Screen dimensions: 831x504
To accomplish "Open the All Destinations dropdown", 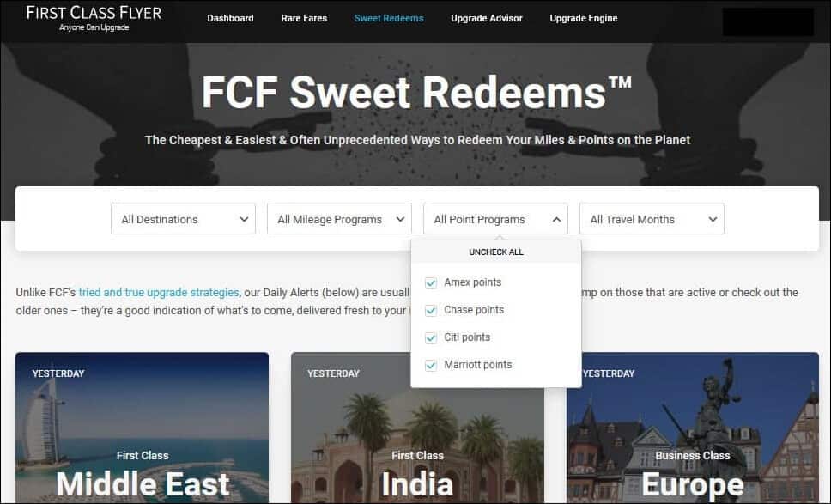I will (x=183, y=218).
